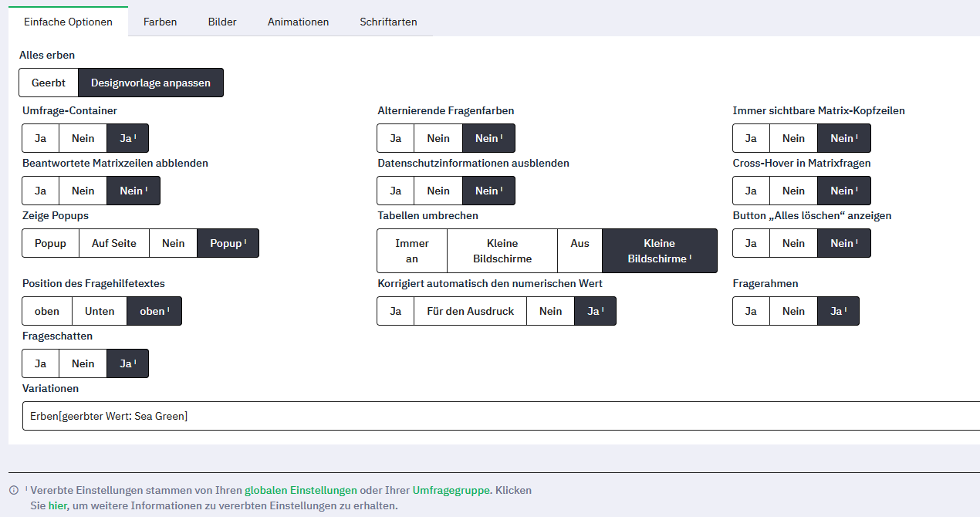Enable Ja for Alternierende Fragenfarben
This screenshot has height=517, width=980.
click(395, 138)
